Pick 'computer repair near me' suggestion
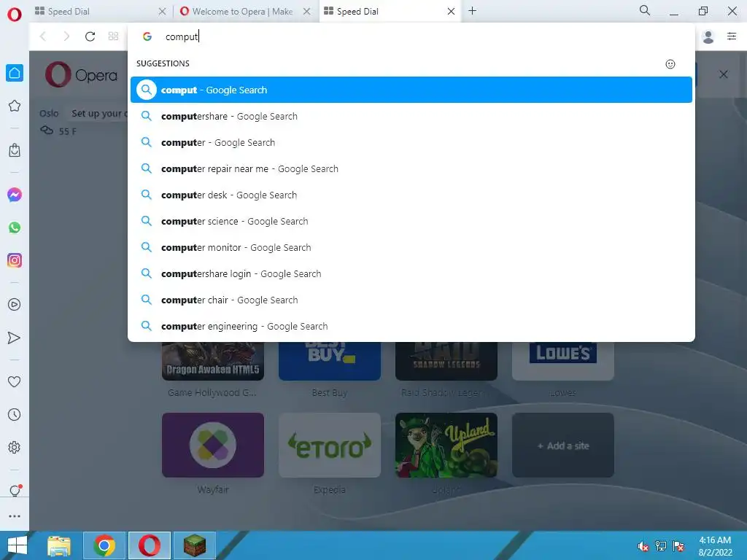This screenshot has width=747, height=560. [411, 168]
